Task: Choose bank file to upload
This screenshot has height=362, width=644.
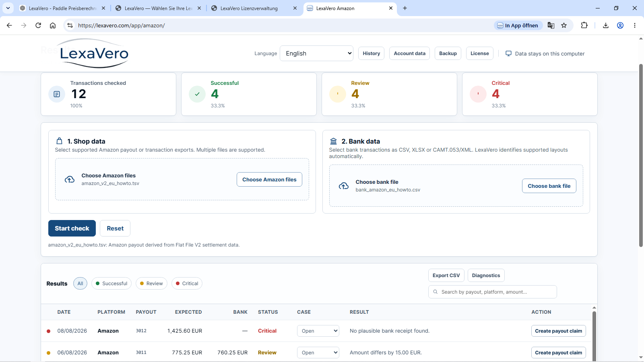Action: click(x=549, y=186)
